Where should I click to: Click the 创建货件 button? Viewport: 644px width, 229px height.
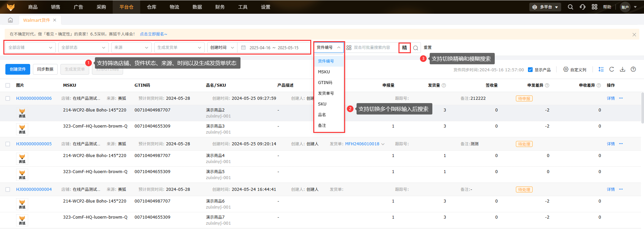[18, 69]
